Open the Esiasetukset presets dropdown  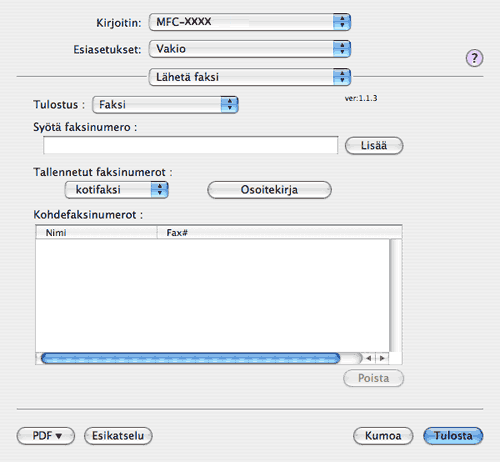(250, 49)
